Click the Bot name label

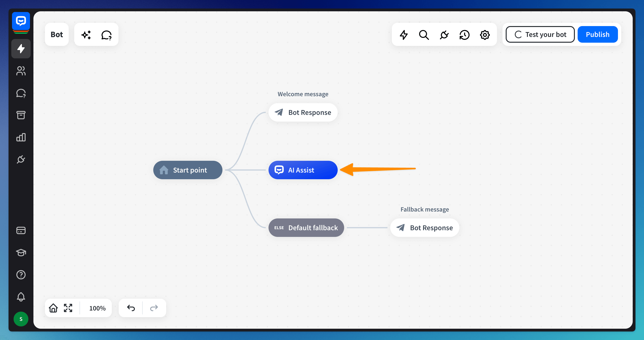[57, 35]
